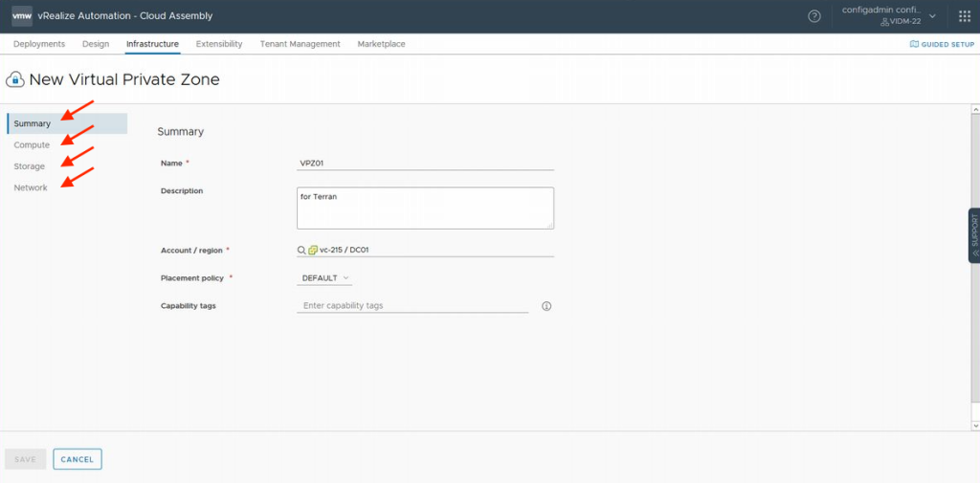
Task: Open the nine-dot apps grid icon
Action: point(965,16)
